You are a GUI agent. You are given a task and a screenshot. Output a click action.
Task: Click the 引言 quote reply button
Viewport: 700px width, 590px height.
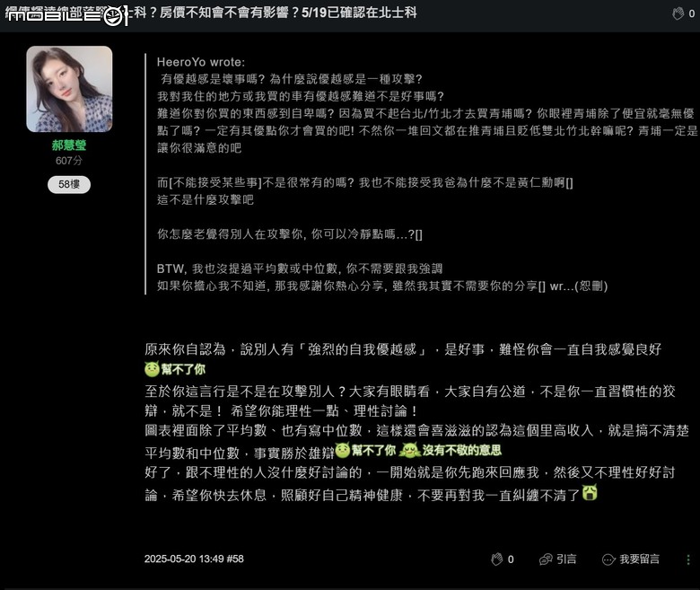tap(558, 559)
